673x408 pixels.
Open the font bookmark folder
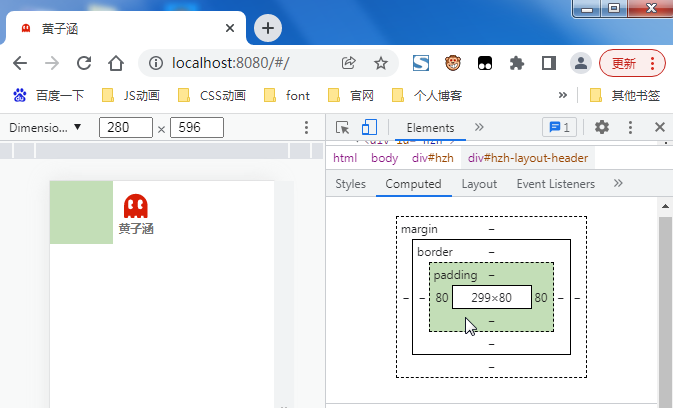(x=287, y=95)
